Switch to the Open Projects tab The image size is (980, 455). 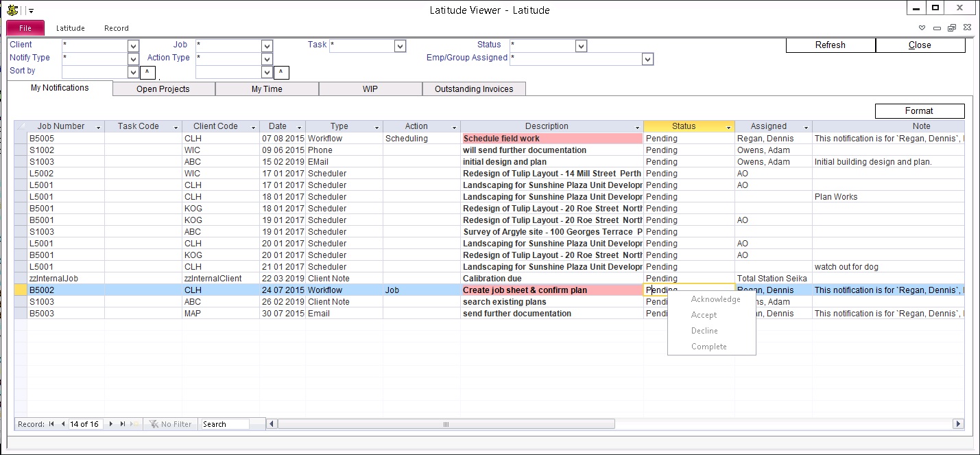tap(163, 89)
